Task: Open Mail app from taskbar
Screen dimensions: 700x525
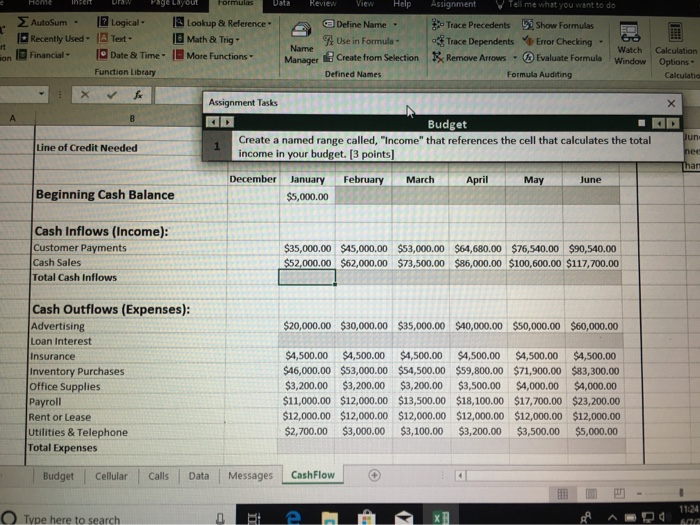Action: (403, 518)
